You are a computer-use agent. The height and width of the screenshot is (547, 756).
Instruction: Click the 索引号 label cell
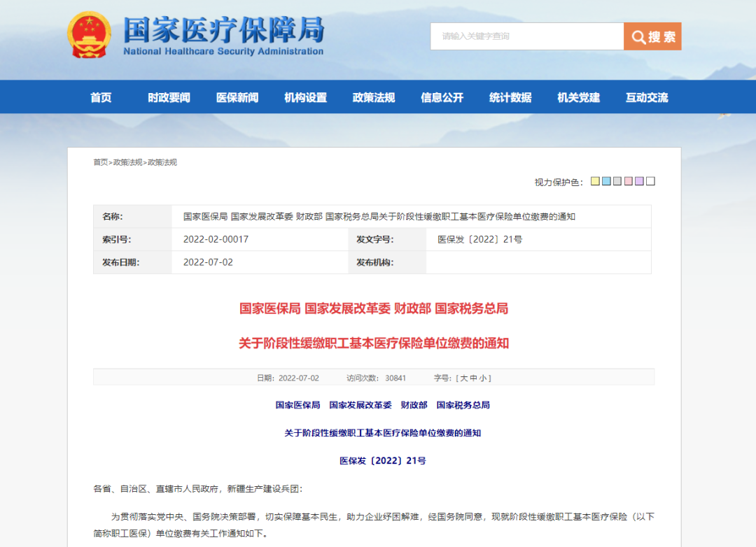point(132,239)
